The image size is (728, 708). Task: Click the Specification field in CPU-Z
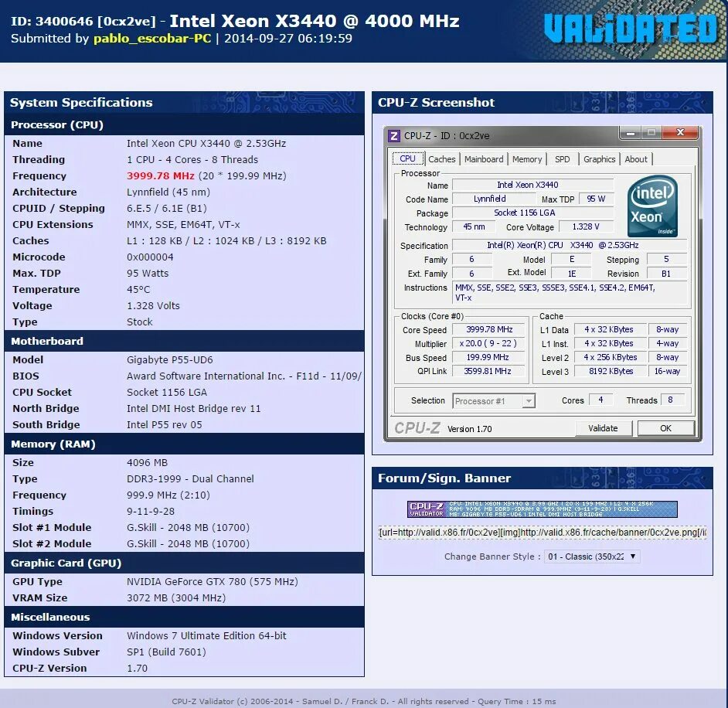(x=571, y=245)
